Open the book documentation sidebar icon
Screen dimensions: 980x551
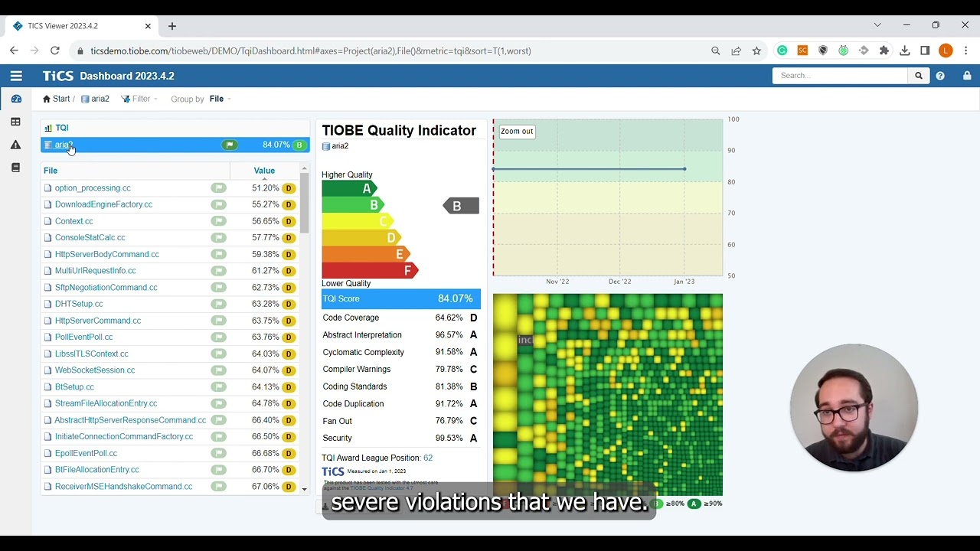(x=16, y=168)
